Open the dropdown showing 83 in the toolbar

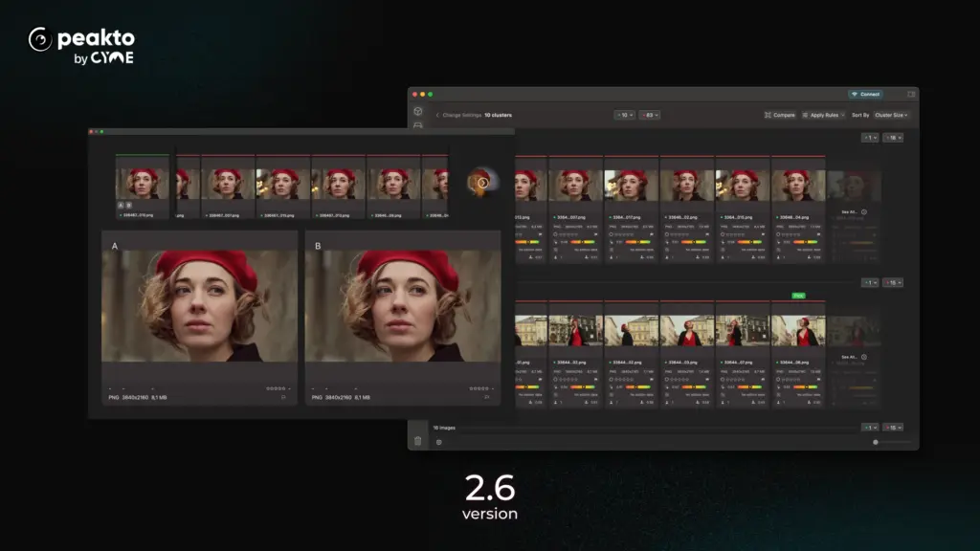(650, 115)
